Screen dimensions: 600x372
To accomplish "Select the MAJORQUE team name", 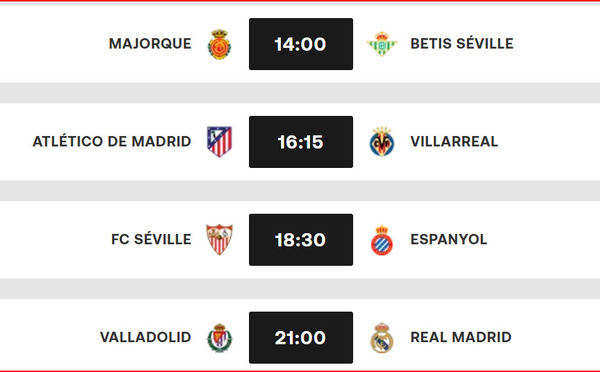I will pyautogui.click(x=150, y=44).
